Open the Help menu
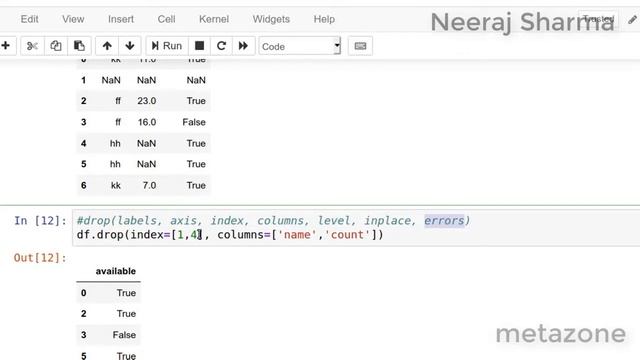This screenshot has height=360, width=640. 324,19
